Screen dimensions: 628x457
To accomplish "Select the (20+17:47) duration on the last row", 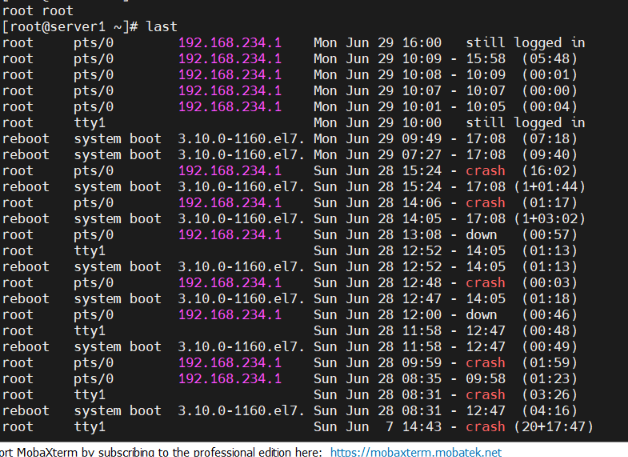I will (554, 427).
